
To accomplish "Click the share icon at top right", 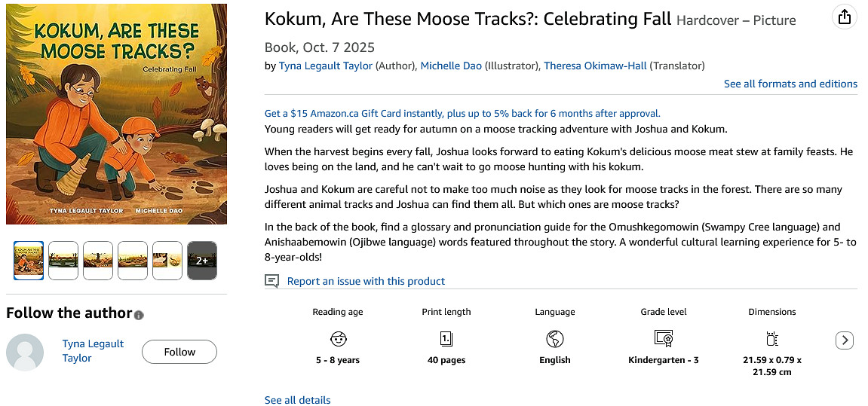I will tap(845, 17).
